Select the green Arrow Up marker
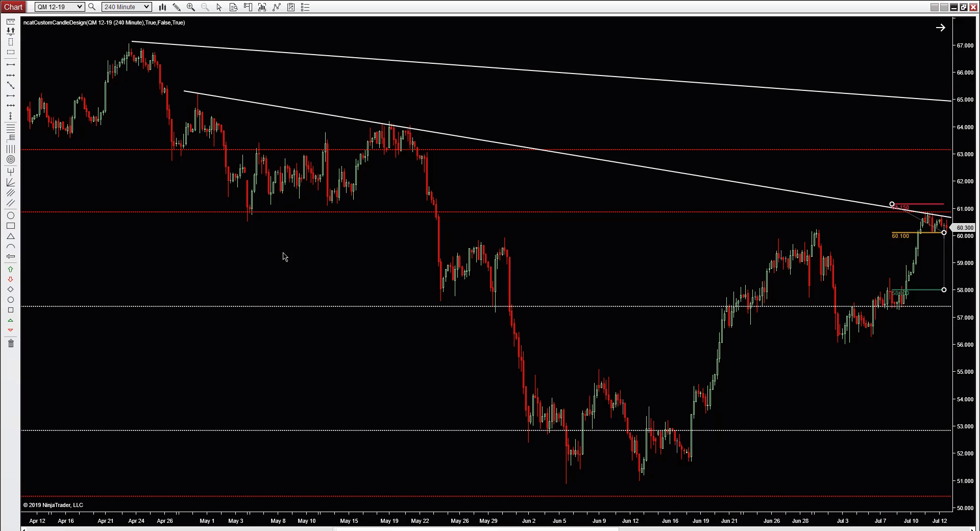The width and height of the screenshot is (980, 531). [x=10, y=269]
